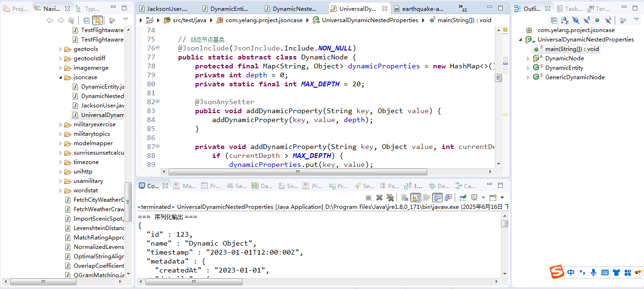Switch to the Task List tab
The width and height of the screenshot is (644, 289).
[x=569, y=8]
